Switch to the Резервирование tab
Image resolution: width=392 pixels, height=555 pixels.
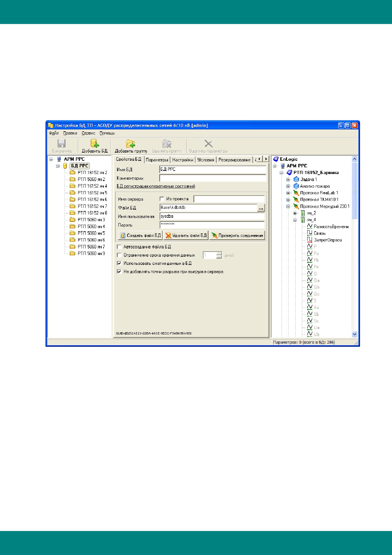pos(234,160)
